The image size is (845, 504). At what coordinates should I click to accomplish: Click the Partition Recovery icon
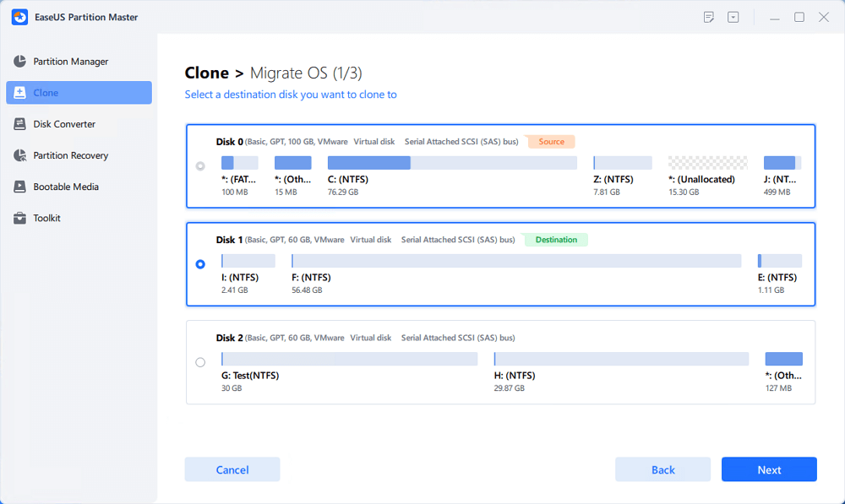[x=19, y=155]
